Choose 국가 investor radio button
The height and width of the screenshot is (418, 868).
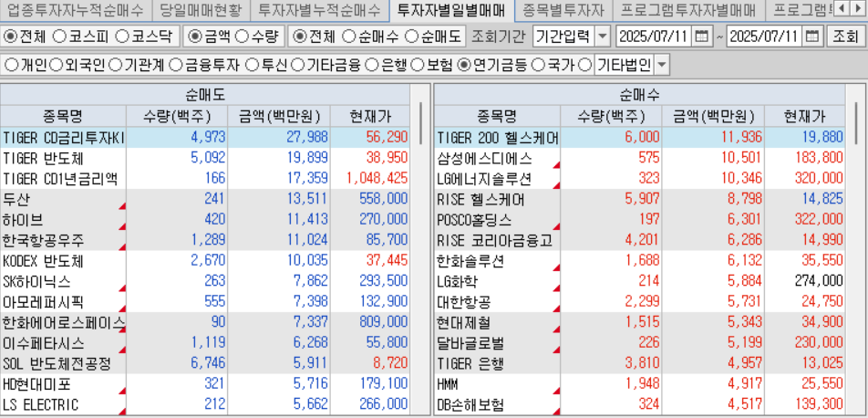(x=538, y=66)
